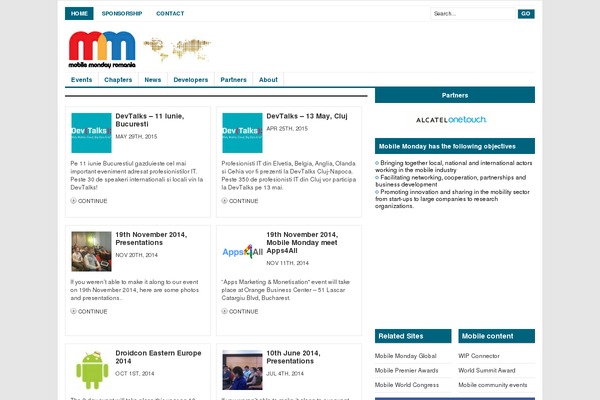600x400 pixels.
Task: Click the NOV 20TH, 2014 date
Action: pos(137,255)
